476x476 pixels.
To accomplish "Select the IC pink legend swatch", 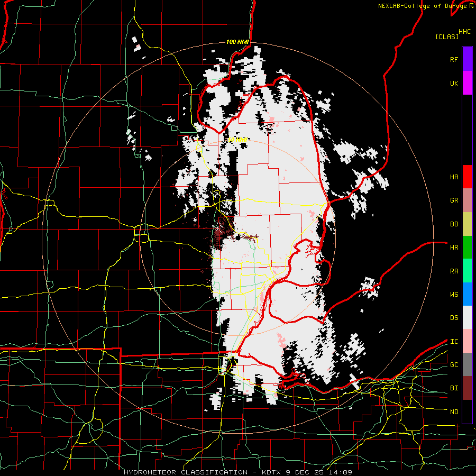I will (467, 341).
